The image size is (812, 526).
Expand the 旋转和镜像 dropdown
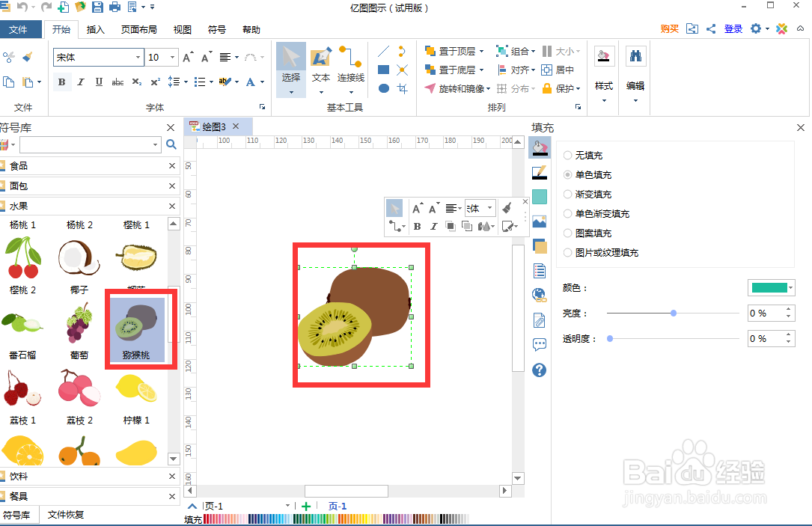489,88
